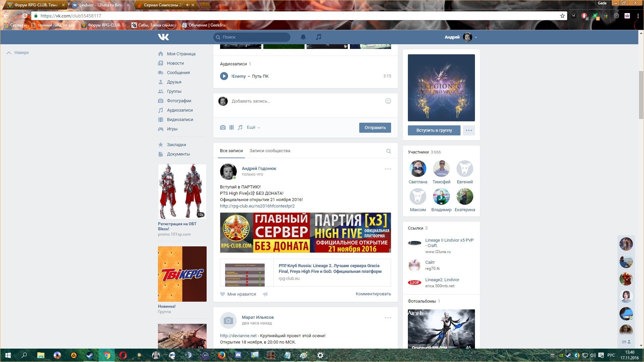Switch to Форум RPG-CLUB browser tab

[x=36, y=5]
